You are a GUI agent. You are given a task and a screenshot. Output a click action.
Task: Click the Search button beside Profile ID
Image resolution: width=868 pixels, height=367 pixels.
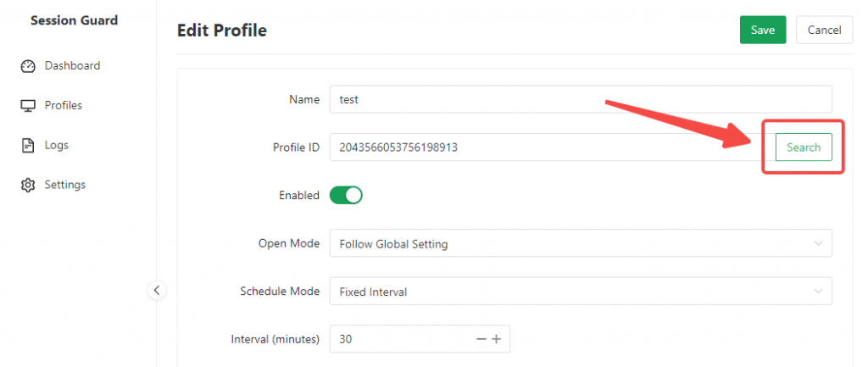coord(803,147)
